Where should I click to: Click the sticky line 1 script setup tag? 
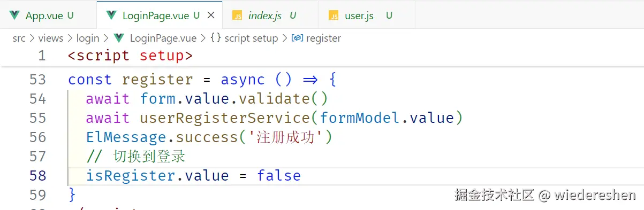click(x=130, y=56)
